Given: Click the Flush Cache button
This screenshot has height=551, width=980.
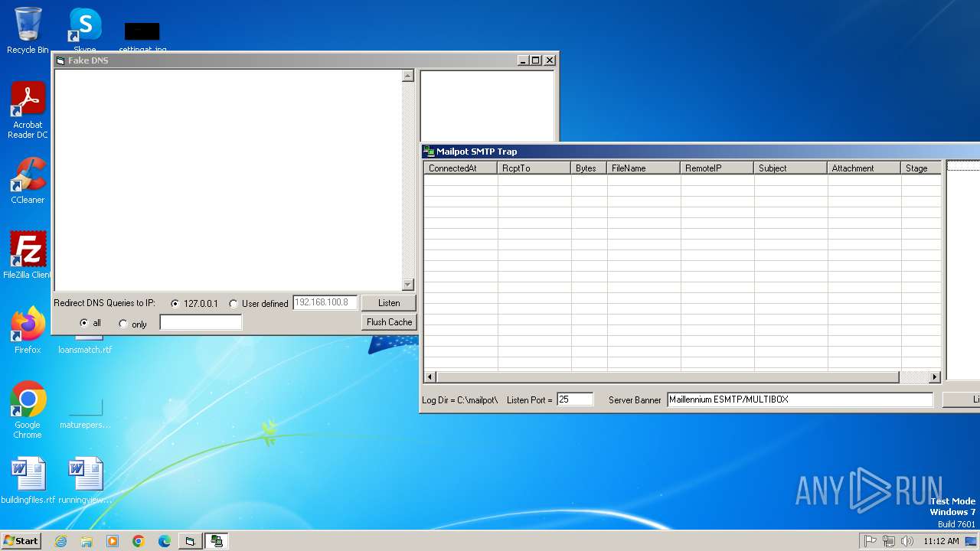Looking at the screenshot, I should (389, 322).
